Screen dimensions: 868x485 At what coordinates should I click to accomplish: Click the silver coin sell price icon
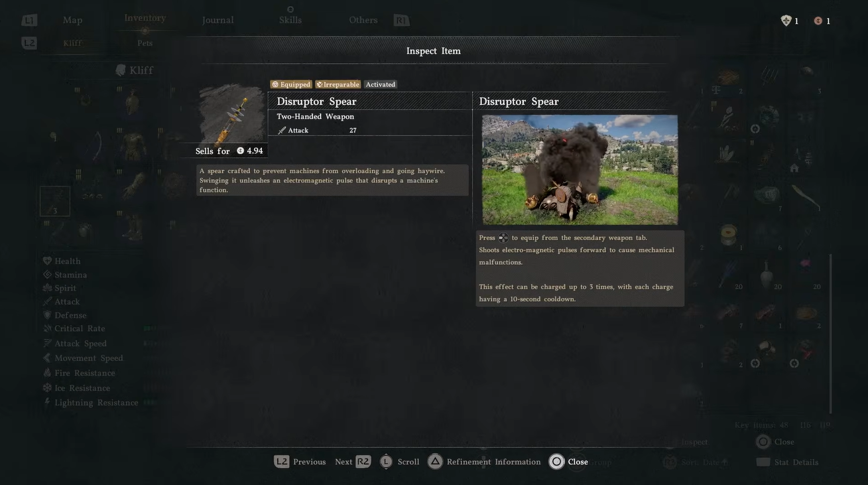240,151
